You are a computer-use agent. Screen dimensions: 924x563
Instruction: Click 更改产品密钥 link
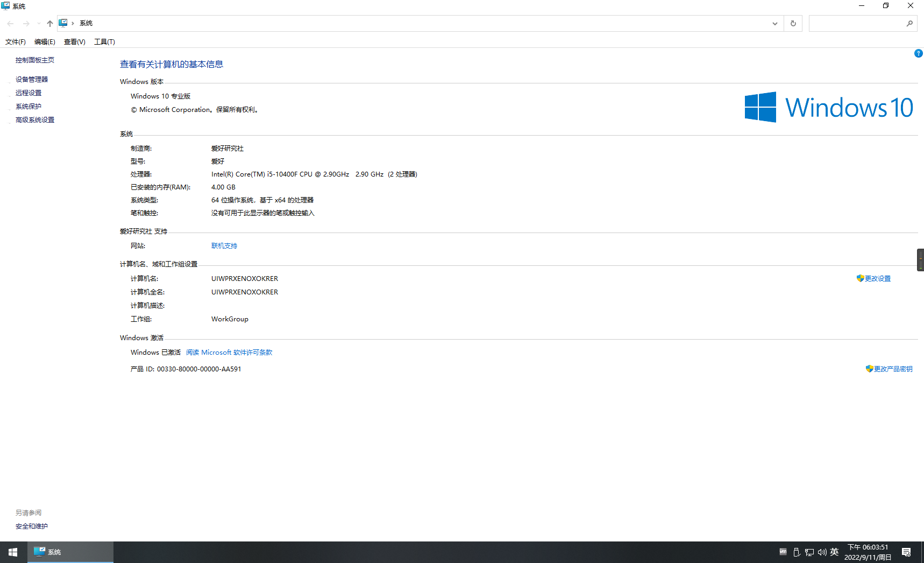pyautogui.click(x=892, y=369)
